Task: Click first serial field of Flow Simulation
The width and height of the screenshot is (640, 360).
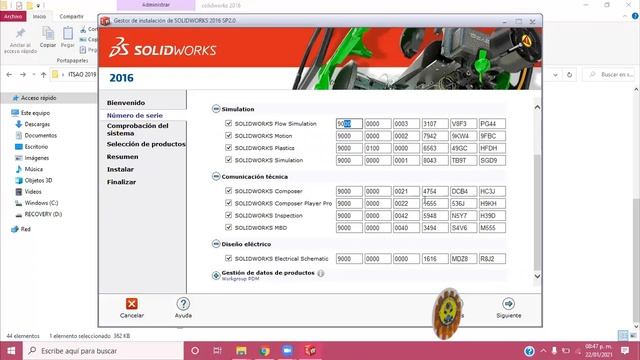Action: (349, 124)
